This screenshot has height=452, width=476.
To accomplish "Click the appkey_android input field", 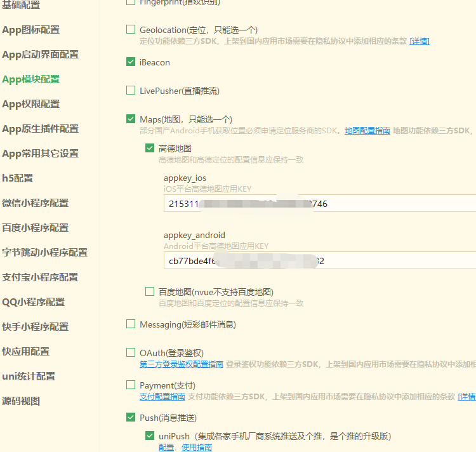I will [x=317, y=261].
